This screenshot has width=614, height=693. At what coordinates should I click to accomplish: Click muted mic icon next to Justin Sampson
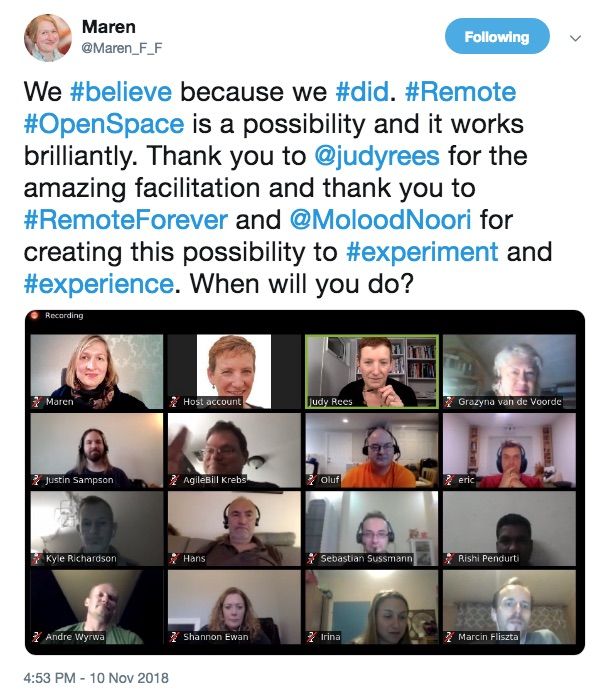pyautogui.click(x=37, y=480)
